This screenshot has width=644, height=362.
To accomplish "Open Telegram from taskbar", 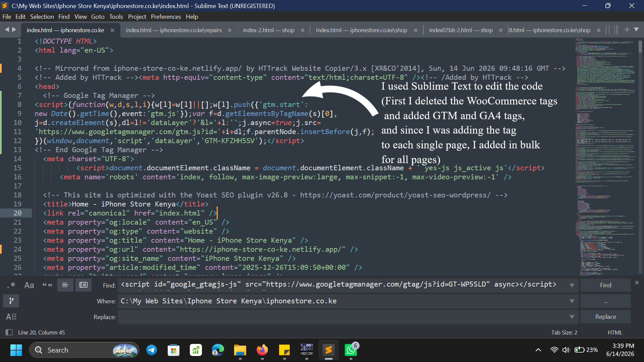I will click(x=152, y=350).
